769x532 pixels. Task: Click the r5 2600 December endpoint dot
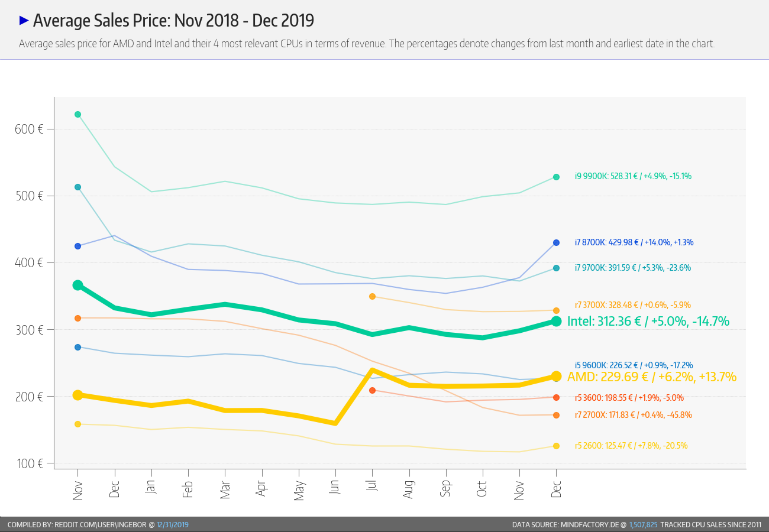(x=556, y=446)
